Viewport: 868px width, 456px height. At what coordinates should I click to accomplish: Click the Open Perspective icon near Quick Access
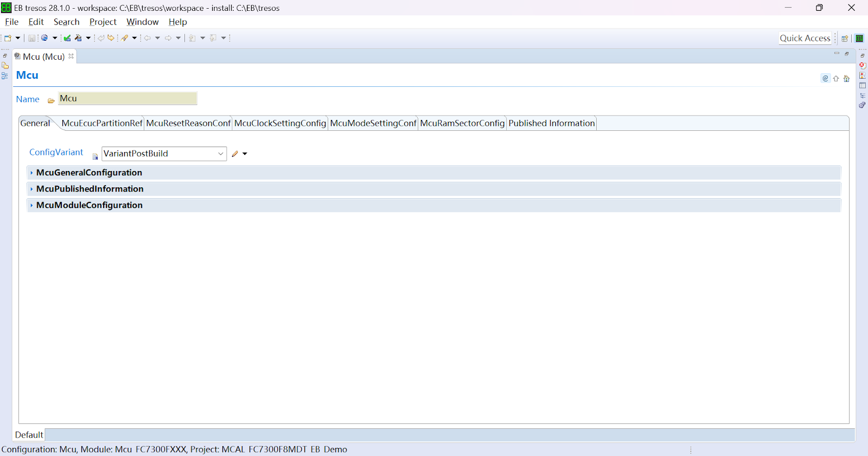845,39
